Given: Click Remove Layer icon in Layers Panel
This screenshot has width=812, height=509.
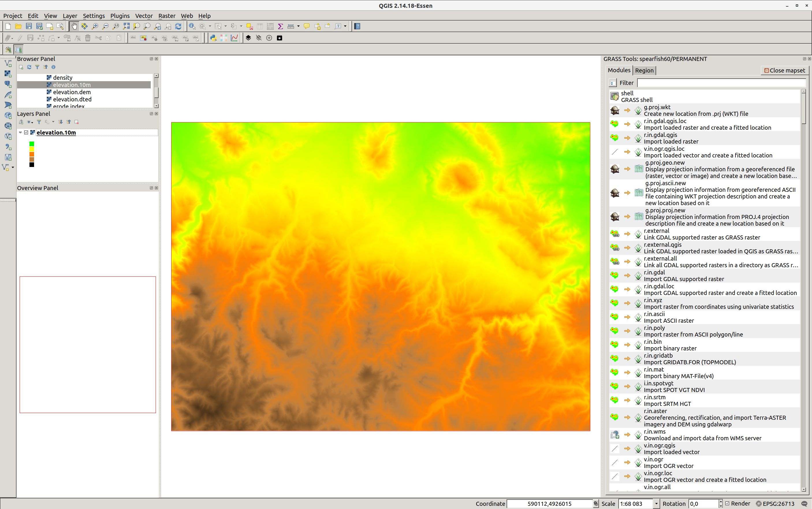Looking at the screenshot, I should [77, 122].
